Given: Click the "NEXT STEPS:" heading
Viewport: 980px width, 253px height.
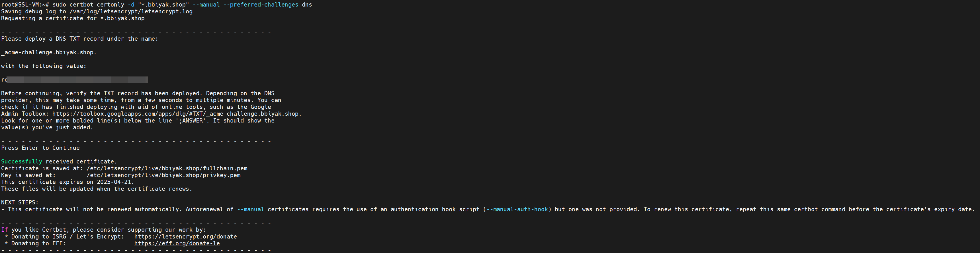Looking at the screenshot, I should click(x=20, y=203).
